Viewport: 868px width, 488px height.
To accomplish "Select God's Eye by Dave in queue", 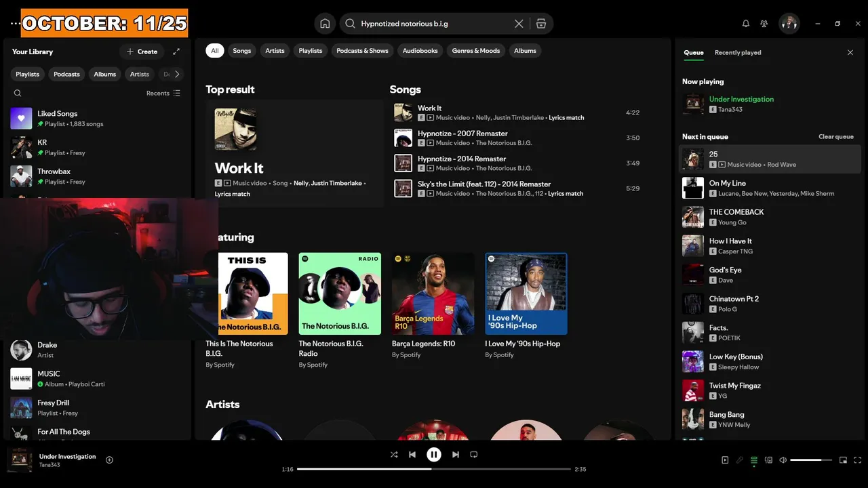I will 770,274.
